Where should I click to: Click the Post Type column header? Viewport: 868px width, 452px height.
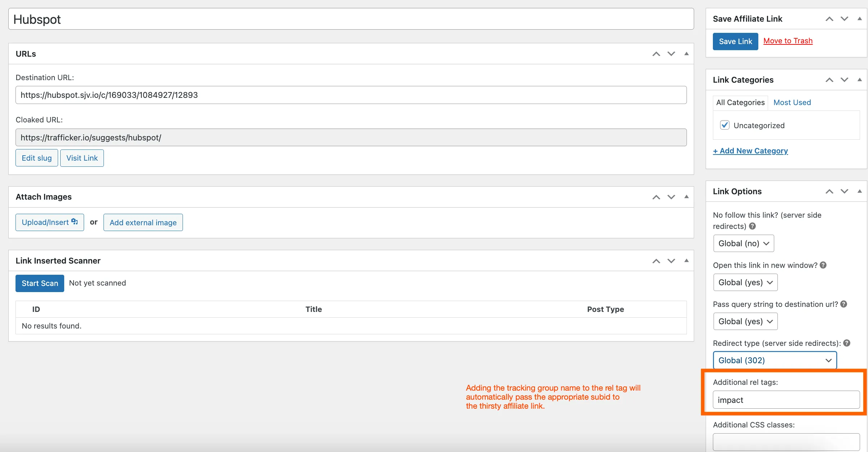click(x=605, y=309)
